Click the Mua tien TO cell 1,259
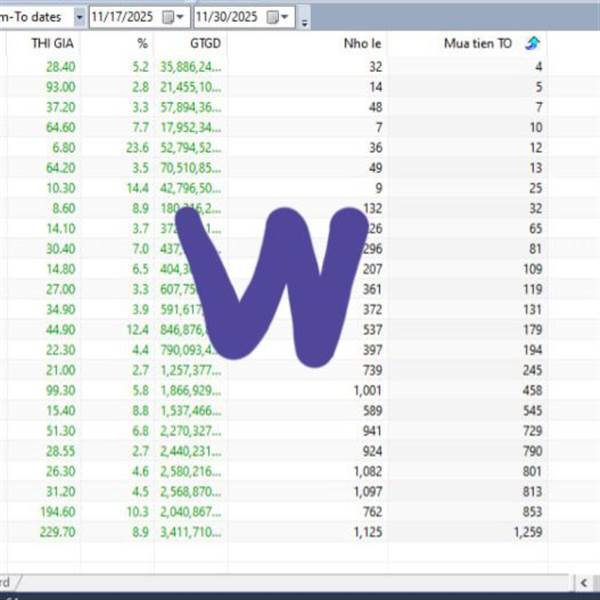Screen dimensions: 600x600 click(x=528, y=532)
